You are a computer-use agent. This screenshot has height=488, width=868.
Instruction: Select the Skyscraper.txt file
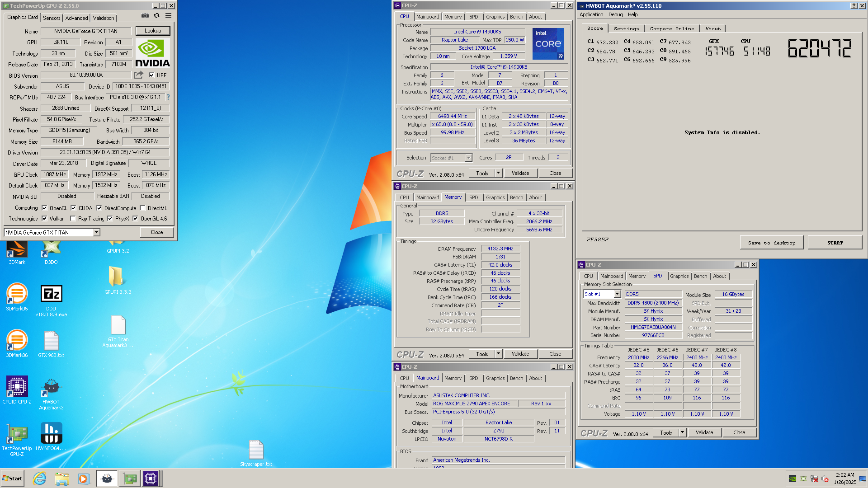(256, 454)
